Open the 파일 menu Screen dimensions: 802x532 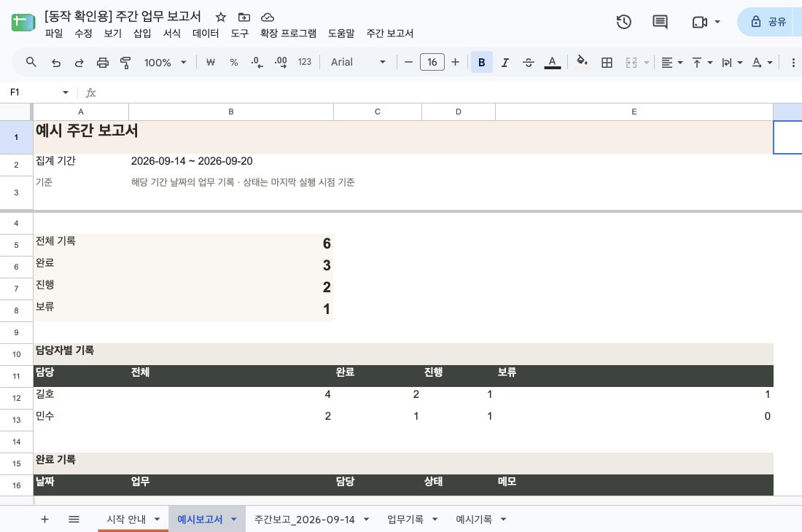54,34
